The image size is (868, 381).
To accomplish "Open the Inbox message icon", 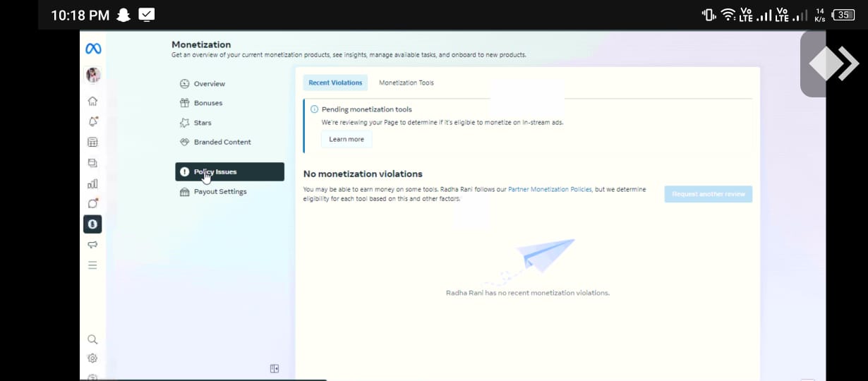I will 92,203.
